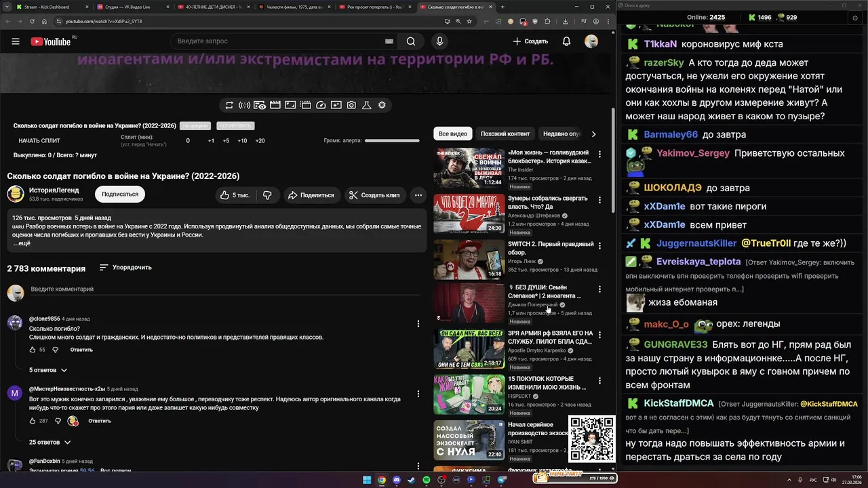Viewport: 868px width, 488px height.
Task: Open the Windows Start menu
Action: 367,480
